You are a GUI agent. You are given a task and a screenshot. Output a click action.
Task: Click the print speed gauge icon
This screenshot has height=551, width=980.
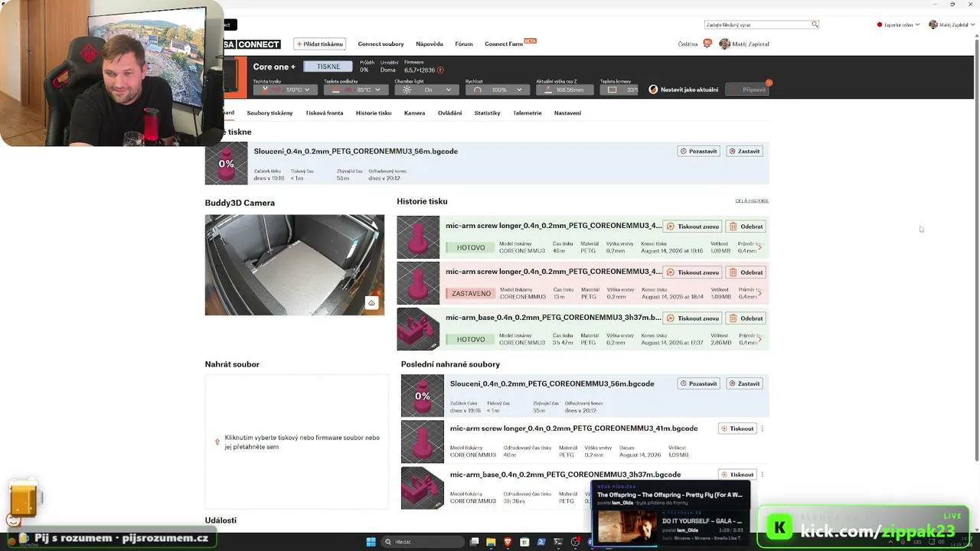(478, 90)
